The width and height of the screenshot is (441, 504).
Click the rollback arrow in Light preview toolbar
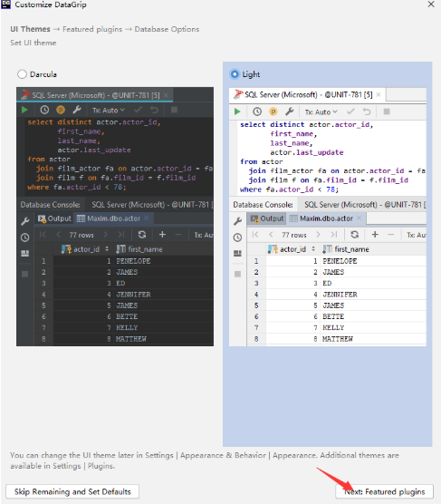[x=367, y=111]
